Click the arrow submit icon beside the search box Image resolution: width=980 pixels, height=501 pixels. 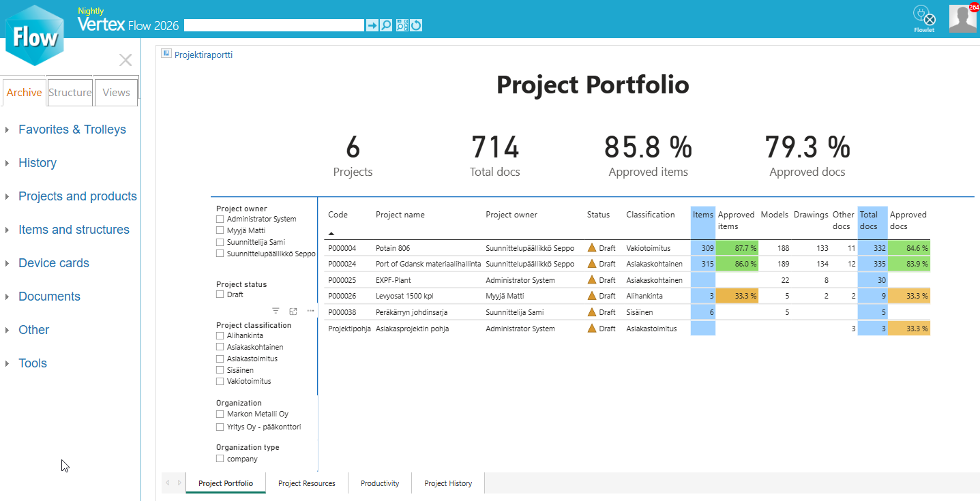pyautogui.click(x=372, y=25)
